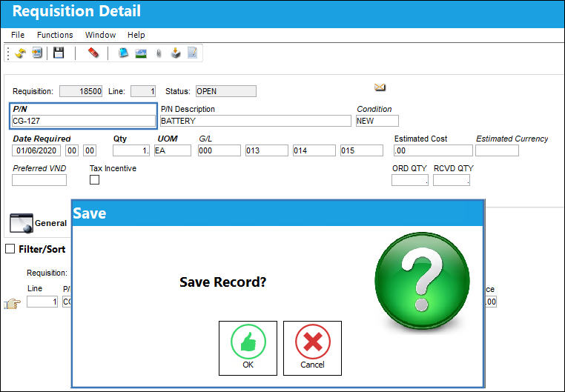Select the General tab label
The height and width of the screenshot is (392, 565).
pos(51,223)
